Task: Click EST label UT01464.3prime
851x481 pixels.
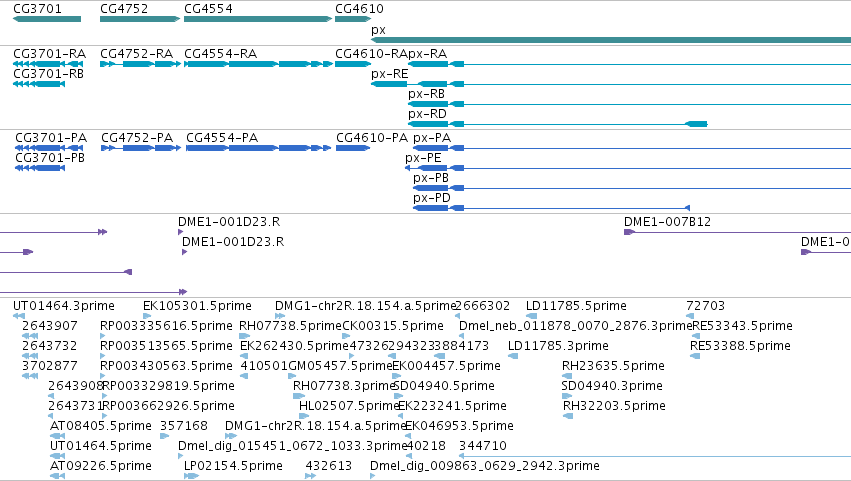Action: click(64, 306)
